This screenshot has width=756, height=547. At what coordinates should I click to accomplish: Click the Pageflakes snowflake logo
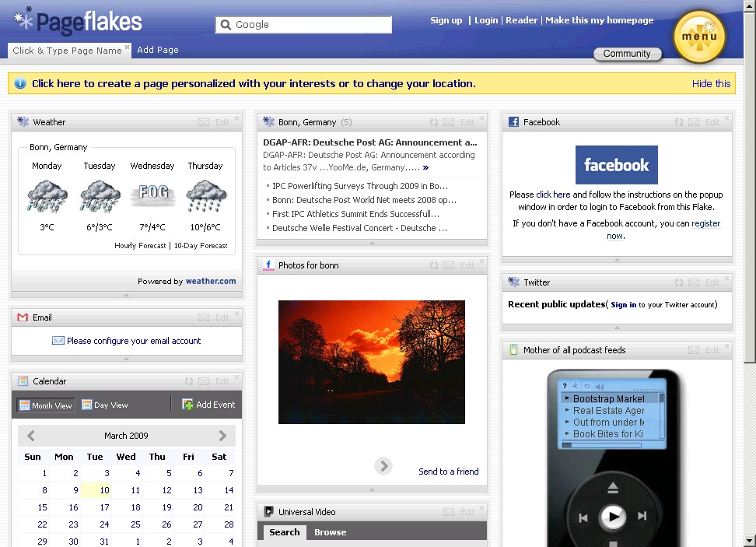(23, 19)
